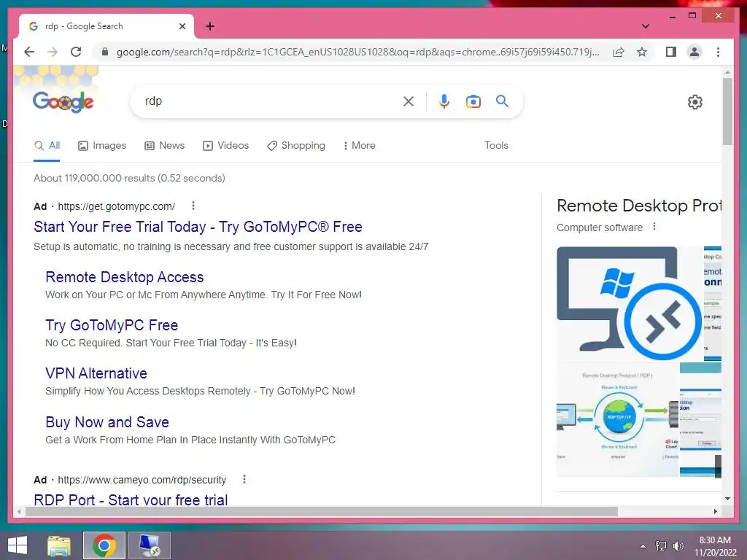This screenshot has width=747, height=560.
Task: Open Remote Desktop Connection in taskbar
Action: click(150, 545)
